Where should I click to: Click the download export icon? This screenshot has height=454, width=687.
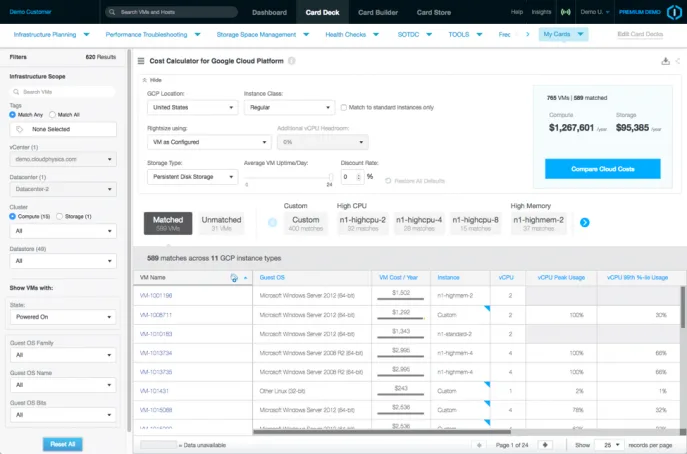[665, 61]
